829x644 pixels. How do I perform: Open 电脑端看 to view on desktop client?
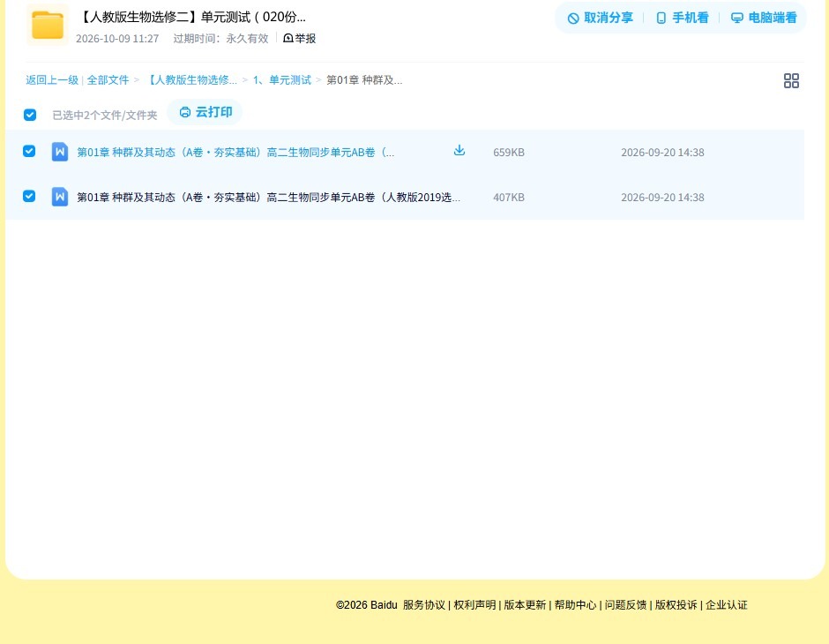[764, 18]
